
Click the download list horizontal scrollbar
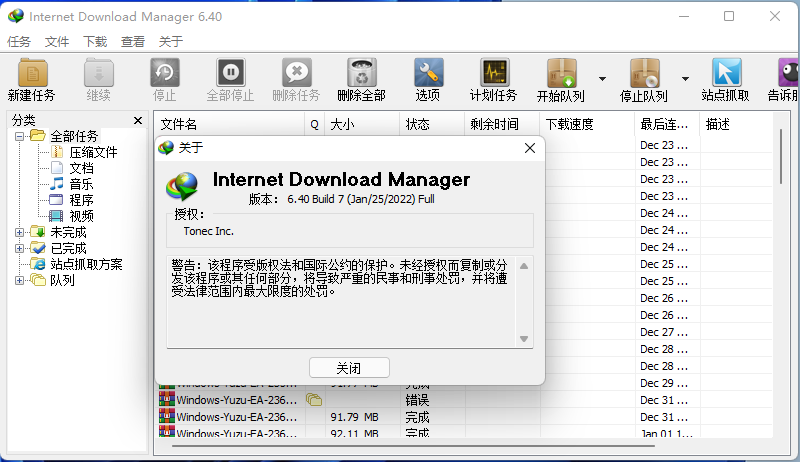413,446
